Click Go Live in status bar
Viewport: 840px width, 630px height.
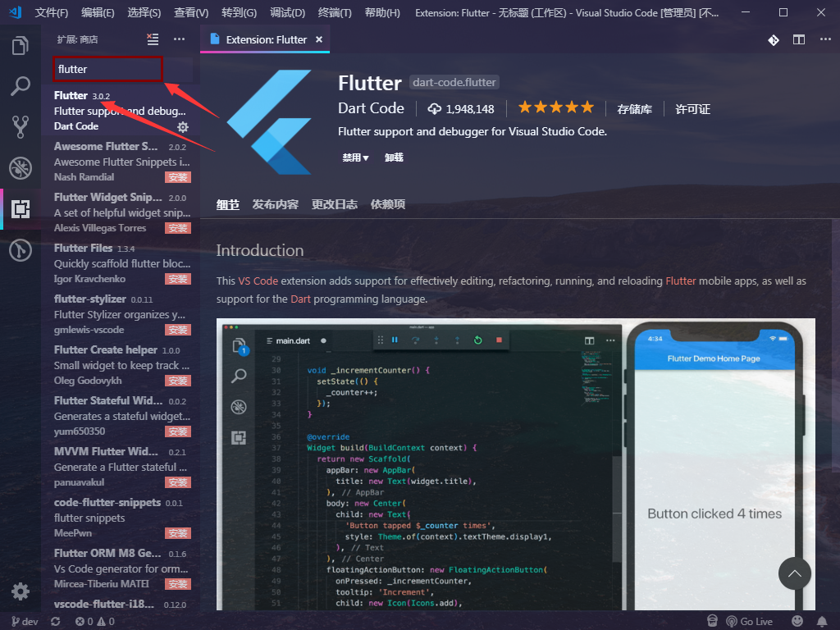(750, 622)
